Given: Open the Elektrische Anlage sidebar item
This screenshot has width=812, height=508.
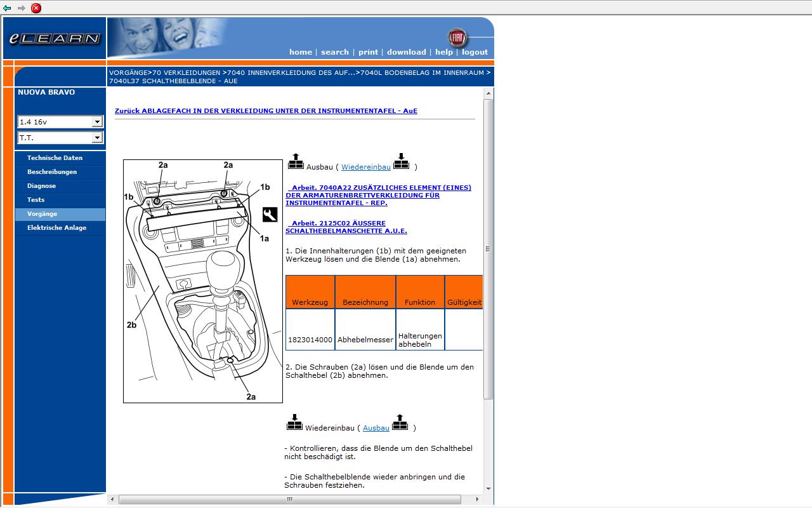Looking at the screenshot, I should point(56,228).
